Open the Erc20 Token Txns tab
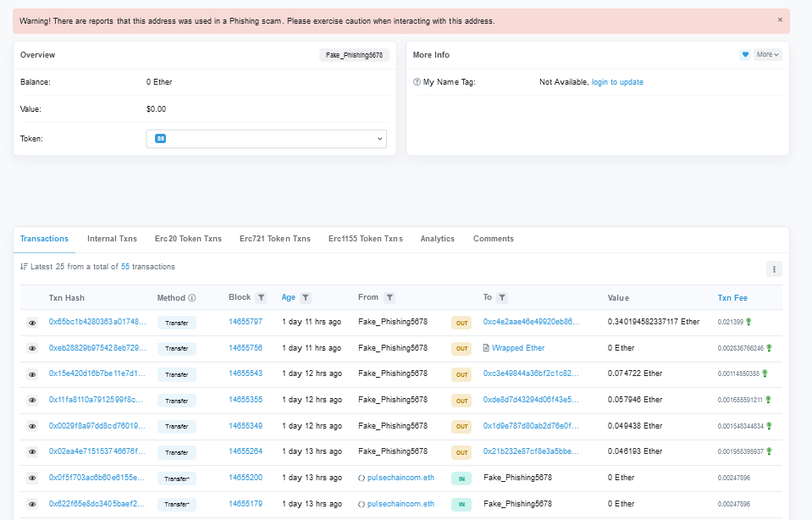812x520 pixels. [188, 239]
